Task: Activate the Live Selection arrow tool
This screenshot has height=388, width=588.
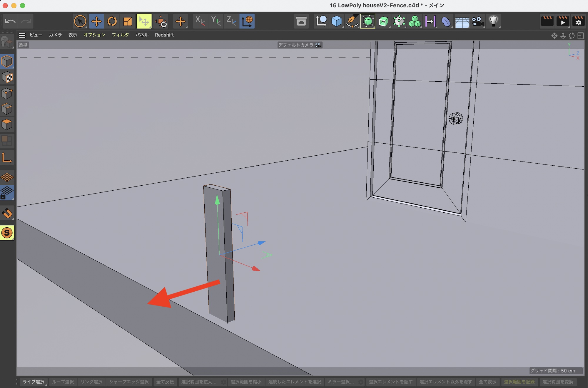Action: [x=80, y=21]
